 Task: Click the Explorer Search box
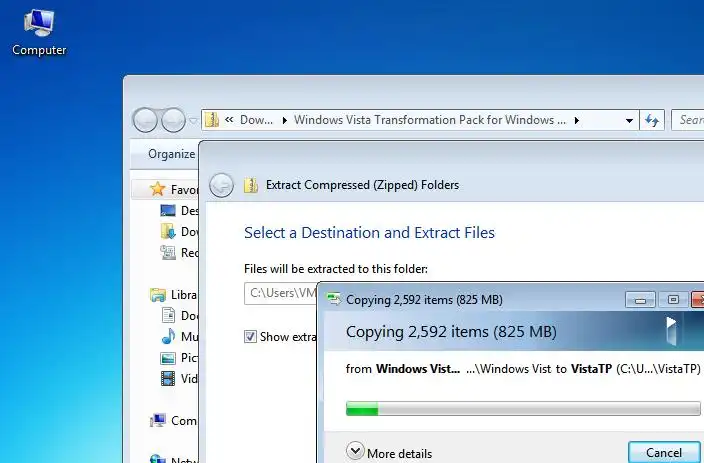pyautogui.click(x=687, y=120)
